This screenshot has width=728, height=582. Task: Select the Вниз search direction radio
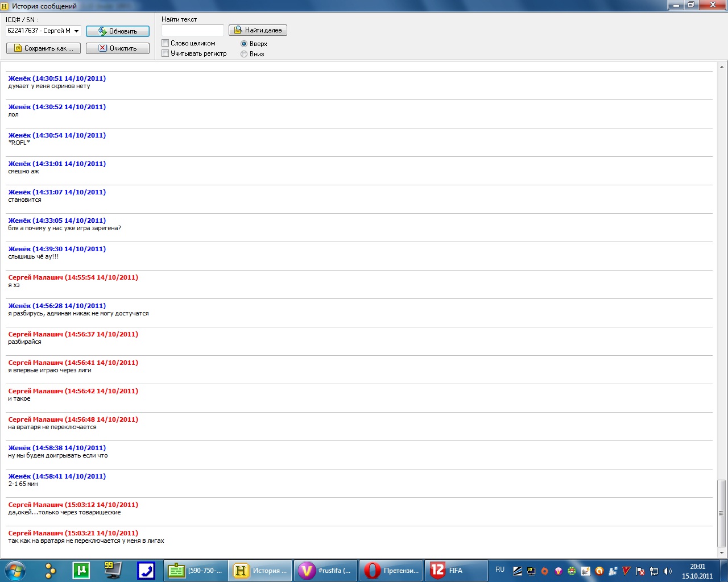244,54
